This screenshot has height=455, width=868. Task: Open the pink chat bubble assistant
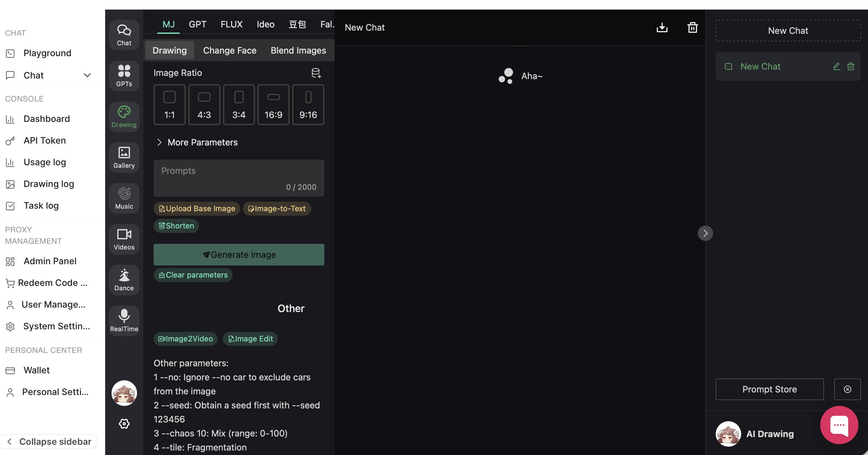click(839, 425)
